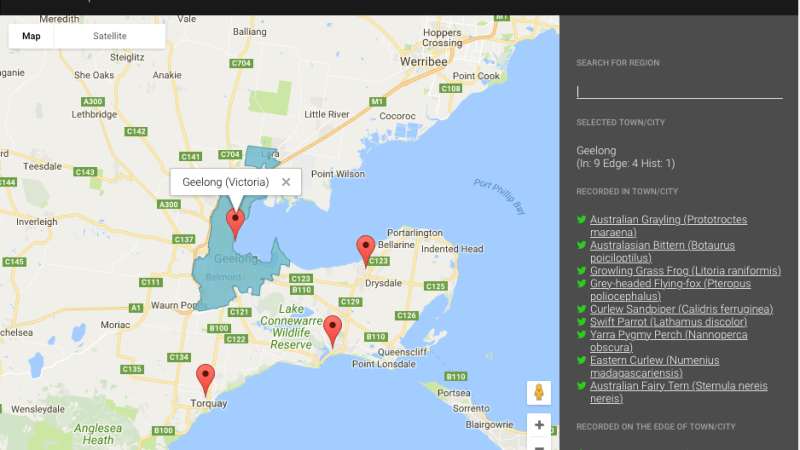
Task: Open Growling Grass Frog link
Action: pyautogui.click(x=685, y=270)
